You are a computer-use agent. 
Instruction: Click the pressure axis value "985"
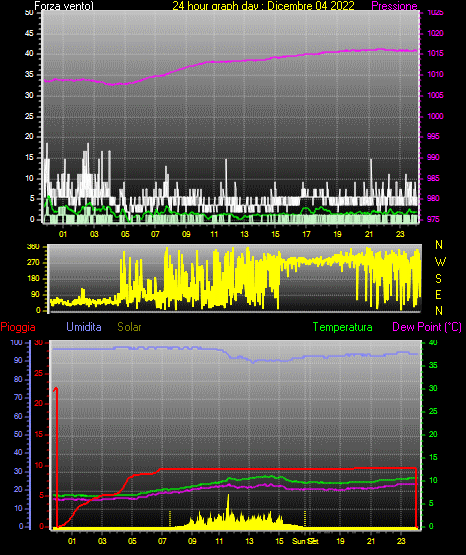[433, 178]
